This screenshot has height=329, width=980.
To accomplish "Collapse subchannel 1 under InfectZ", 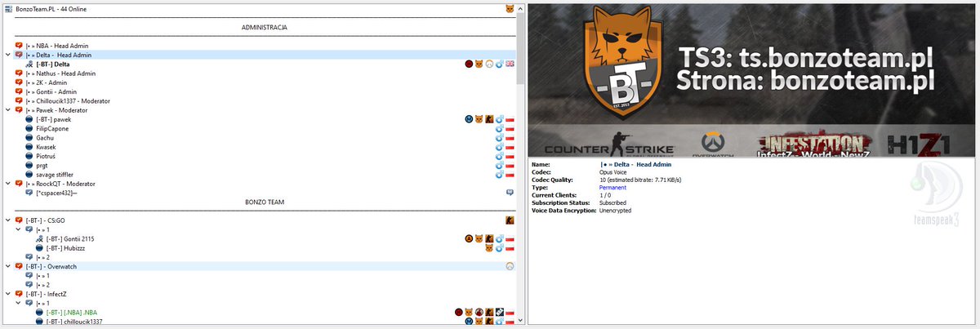I will click(x=19, y=303).
